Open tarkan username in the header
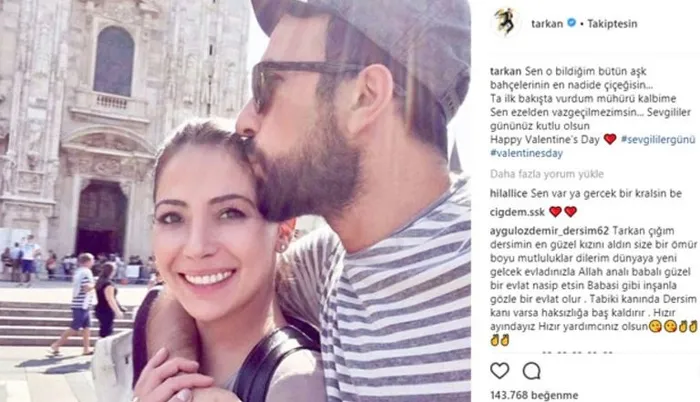The image size is (700, 402). pyautogui.click(x=547, y=24)
